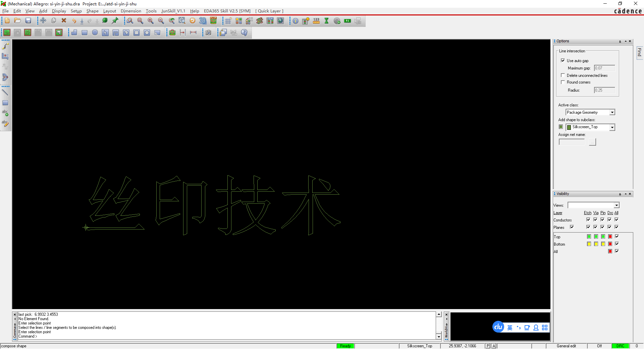Open the Active class Package Geometry dropdown
The height and width of the screenshot is (349, 644).
tap(612, 112)
